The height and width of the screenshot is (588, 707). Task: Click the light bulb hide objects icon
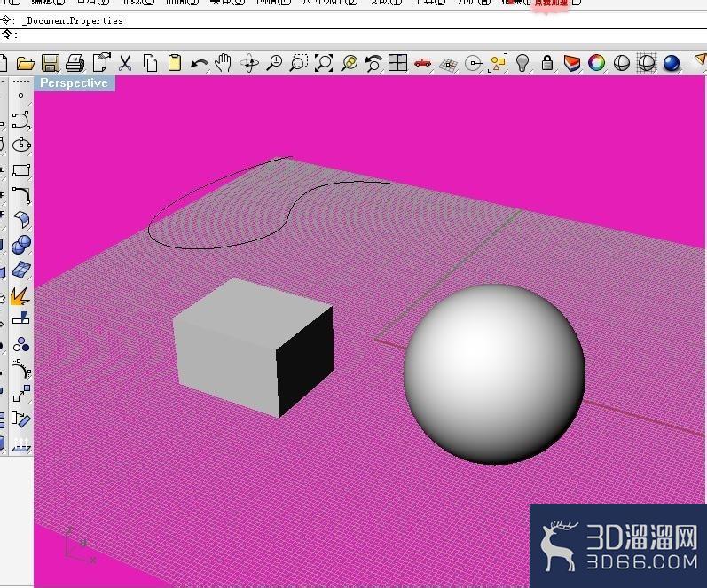(x=522, y=63)
